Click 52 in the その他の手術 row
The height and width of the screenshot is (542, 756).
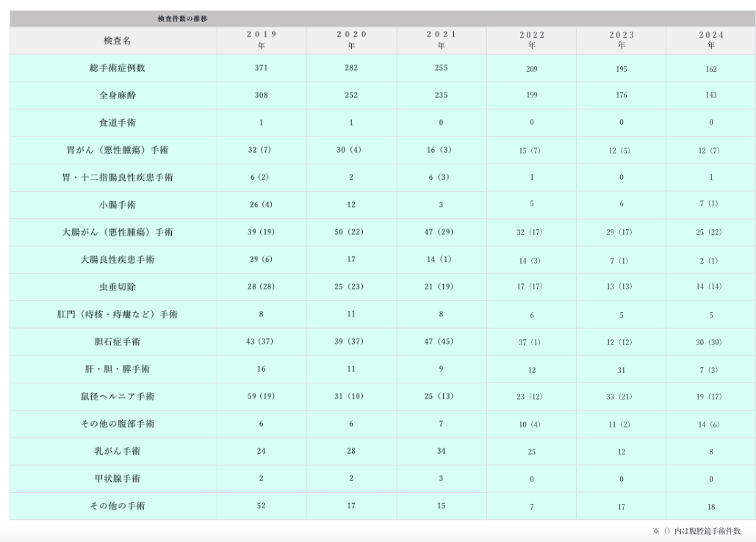coord(262,506)
